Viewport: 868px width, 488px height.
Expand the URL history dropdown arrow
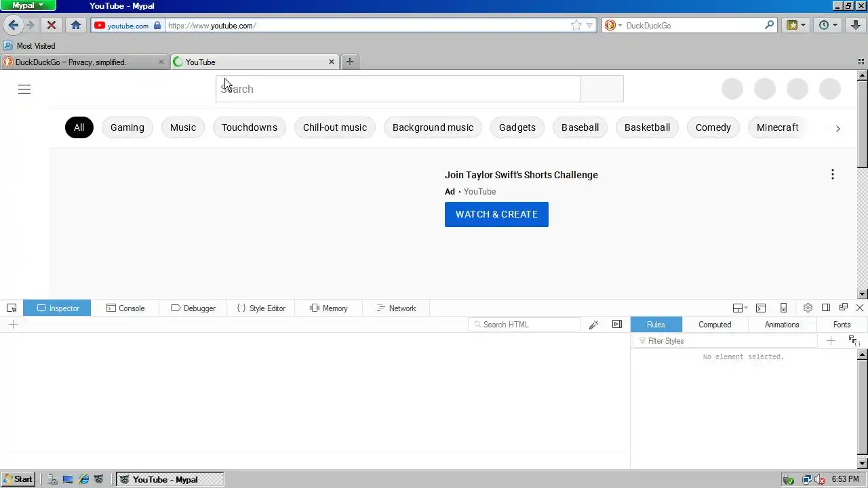tap(589, 25)
